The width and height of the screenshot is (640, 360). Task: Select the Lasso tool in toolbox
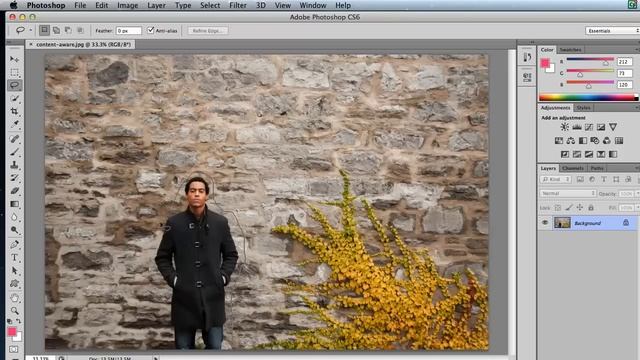(14, 85)
